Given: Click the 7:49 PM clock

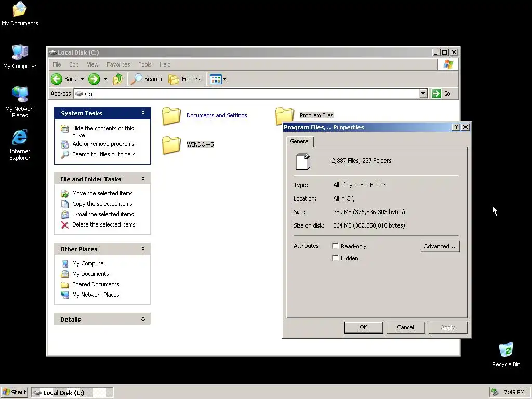Looking at the screenshot, I should (514, 392).
